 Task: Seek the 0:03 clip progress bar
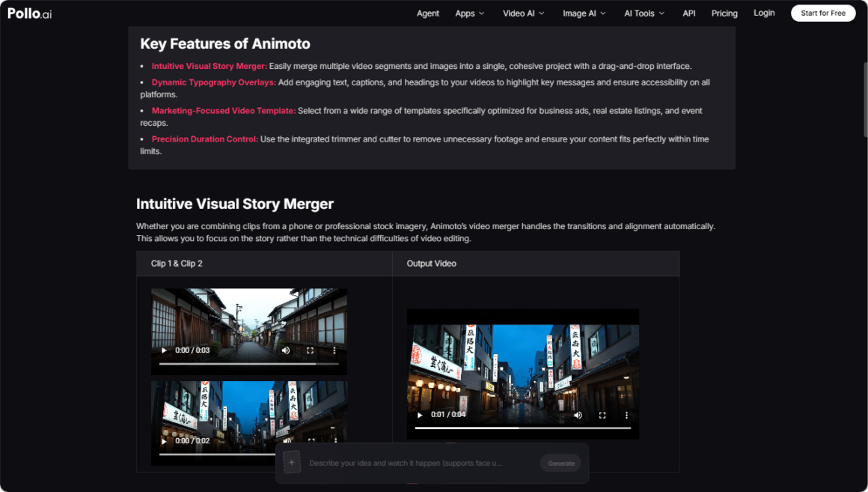coord(248,364)
